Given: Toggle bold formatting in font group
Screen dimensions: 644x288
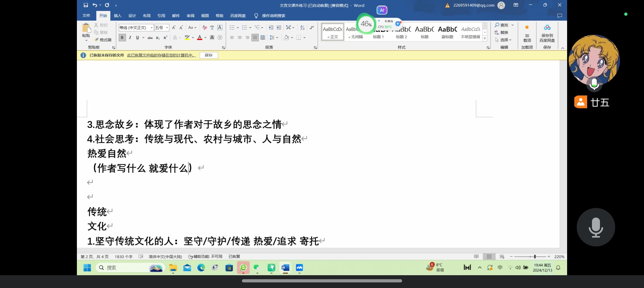Looking at the screenshot, I should click(x=122, y=38).
